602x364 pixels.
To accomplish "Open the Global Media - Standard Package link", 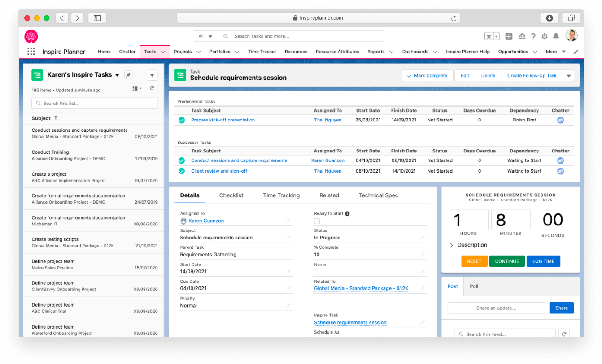I will coord(361,289).
